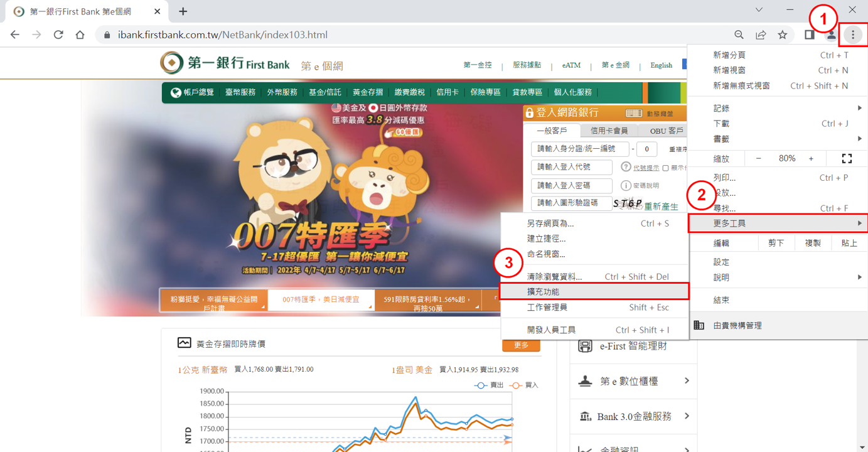Open a new tab with plus button
The height and width of the screenshot is (452, 868).
183,11
